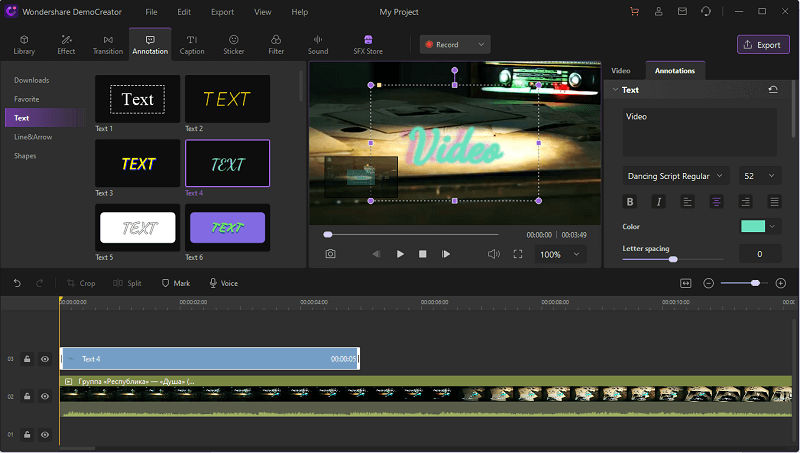Click the Crop tool button
This screenshot has width=800, height=453.
coord(81,283)
